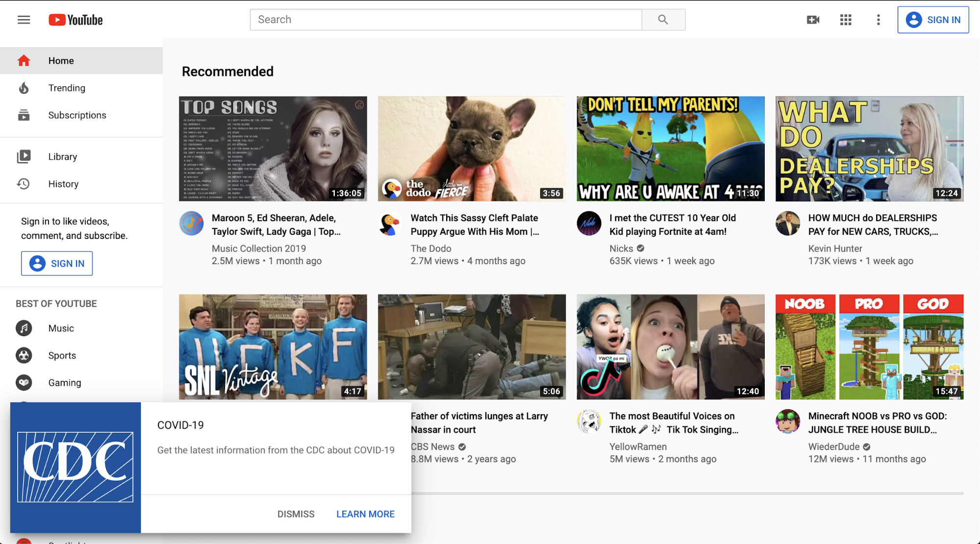Viewport: 980px width, 544px height.
Task: Open CBS News channel name link
Action: (433, 446)
